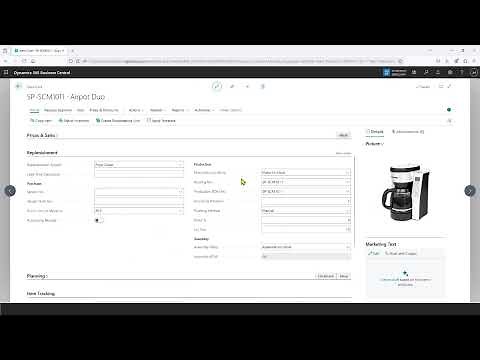Open the Actions menu
480x360 pixels.
pyautogui.click(x=136, y=110)
